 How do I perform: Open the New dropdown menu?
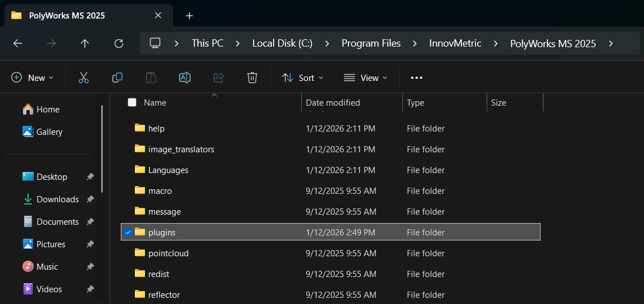point(33,78)
